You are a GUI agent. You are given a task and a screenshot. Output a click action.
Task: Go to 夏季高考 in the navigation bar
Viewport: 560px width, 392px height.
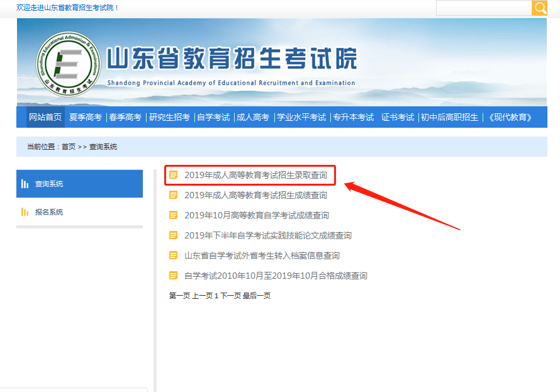click(x=86, y=117)
